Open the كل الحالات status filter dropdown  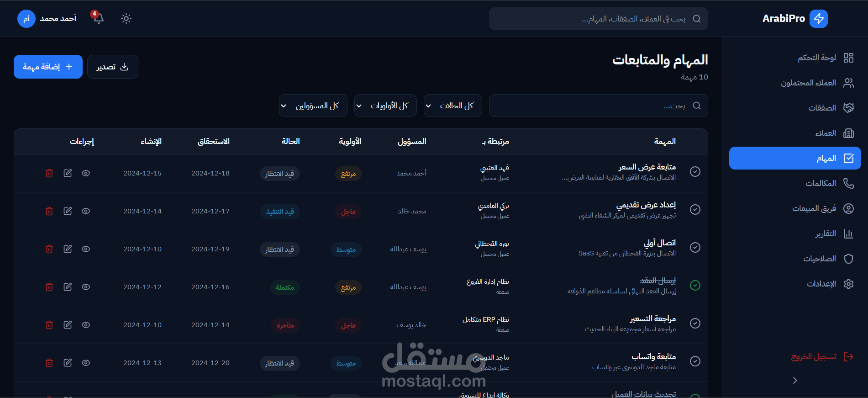[x=452, y=106]
